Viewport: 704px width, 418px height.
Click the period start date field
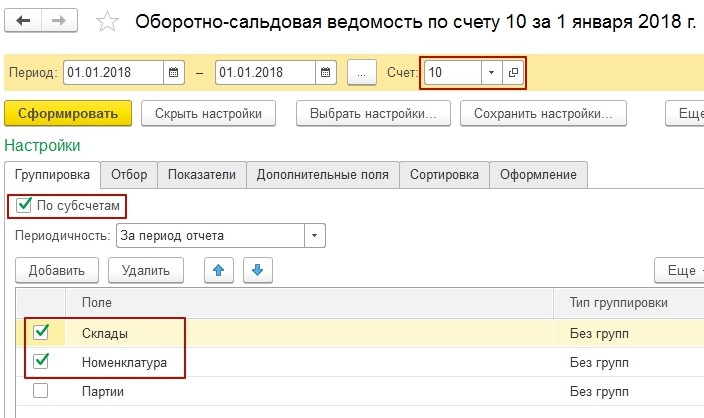point(111,73)
